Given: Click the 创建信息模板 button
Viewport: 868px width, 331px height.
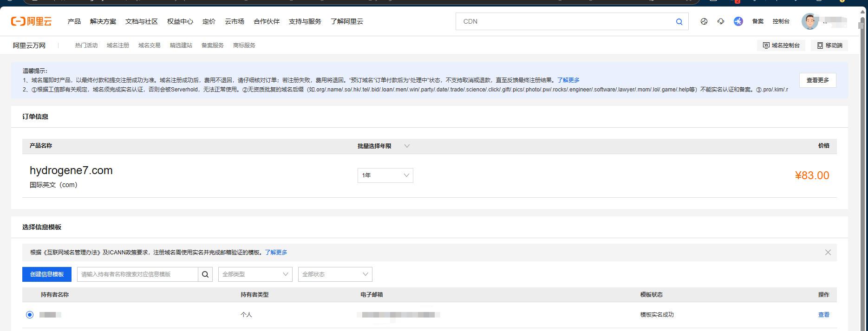Looking at the screenshot, I should (47, 274).
